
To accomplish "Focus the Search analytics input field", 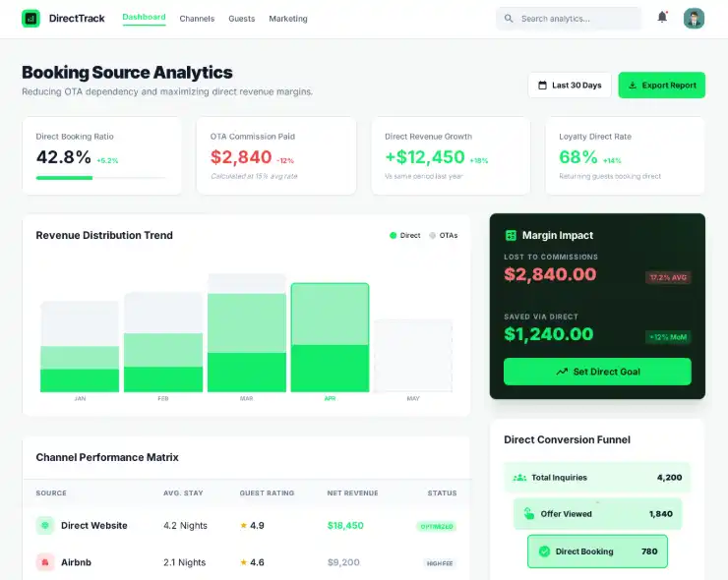I will pyautogui.click(x=577, y=19).
